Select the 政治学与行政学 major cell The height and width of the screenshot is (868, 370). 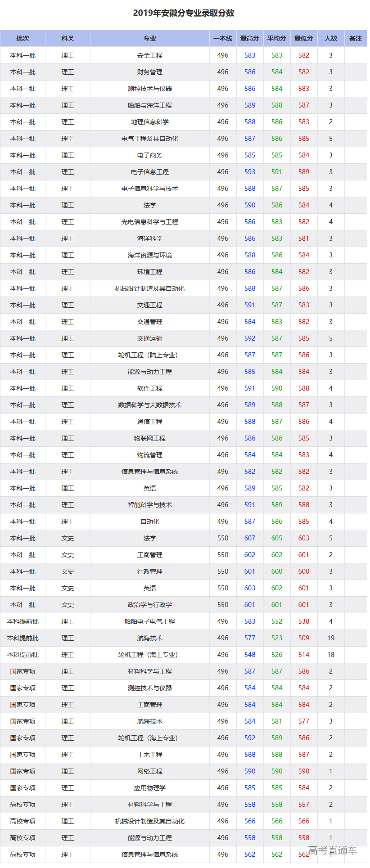pos(149,605)
